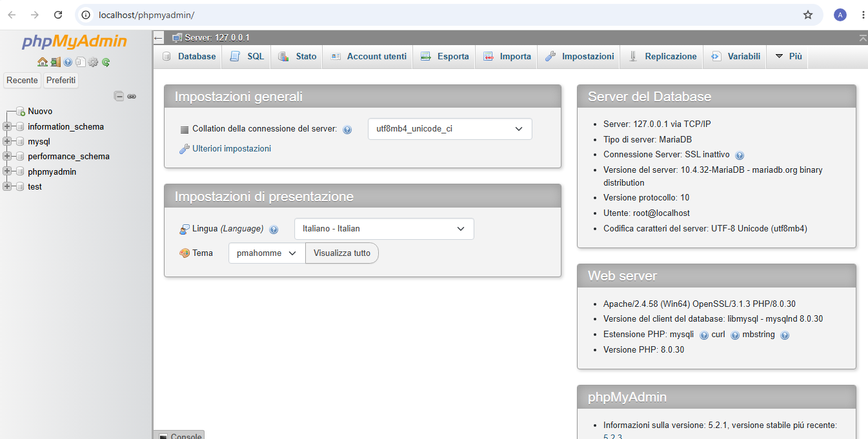Click help icon next to SSL inattivo
This screenshot has width=868, height=439.
[740, 155]
